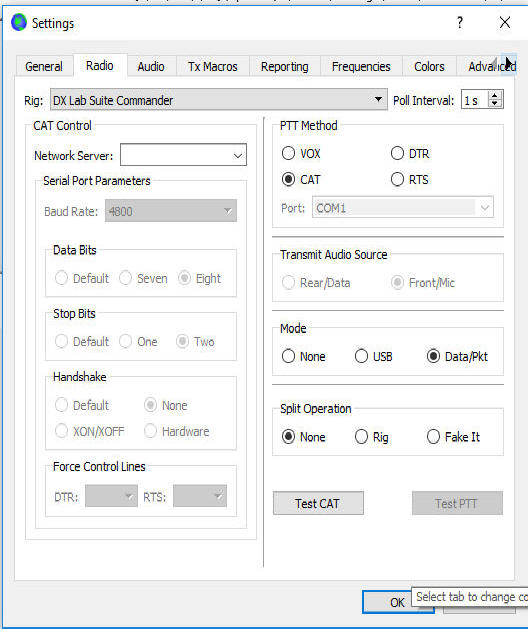The height and width of the screenshot is (629, 528).
Task: Click into Poll Interval value field
Action: tap(475, 100)
